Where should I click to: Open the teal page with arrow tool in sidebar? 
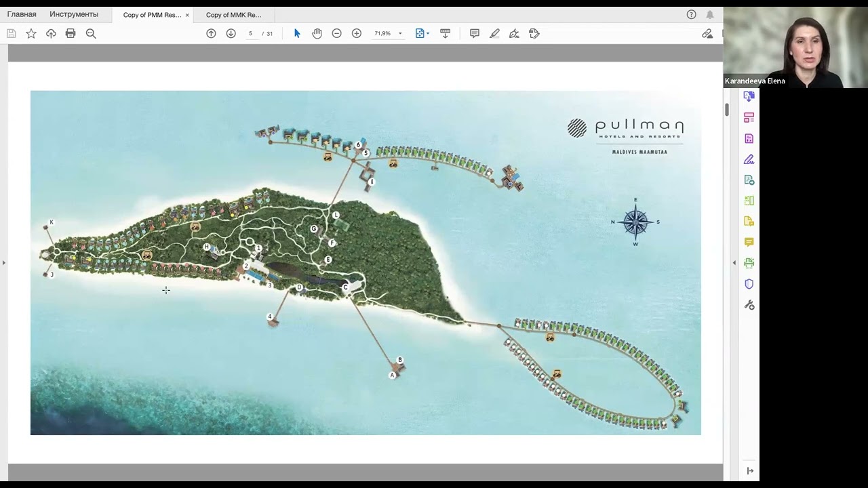click(x=749, y=180)
